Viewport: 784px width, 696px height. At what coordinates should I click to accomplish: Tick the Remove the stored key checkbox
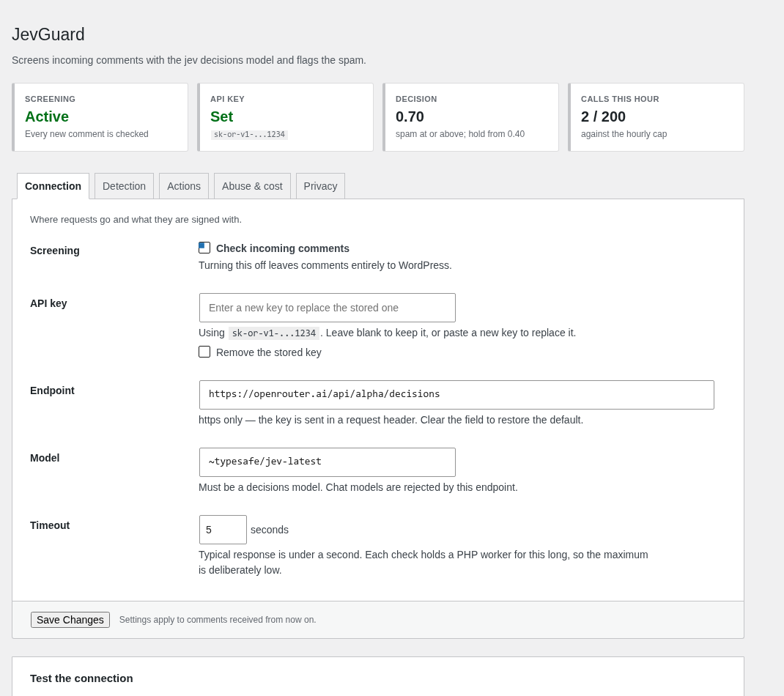point(204,352)
